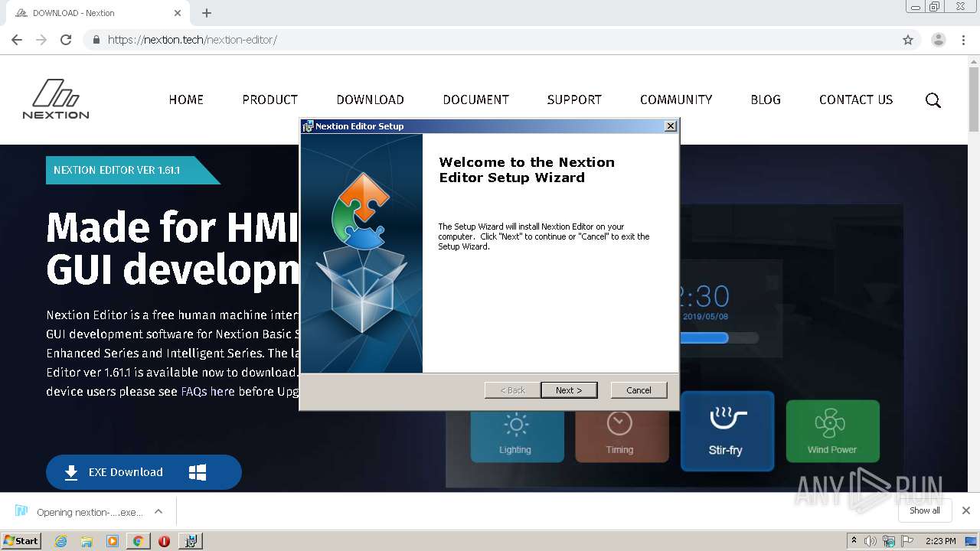Screen dimensions: 980x551
Task: Click the downloading nextion exe item
Action: click(x=78, y=512)
